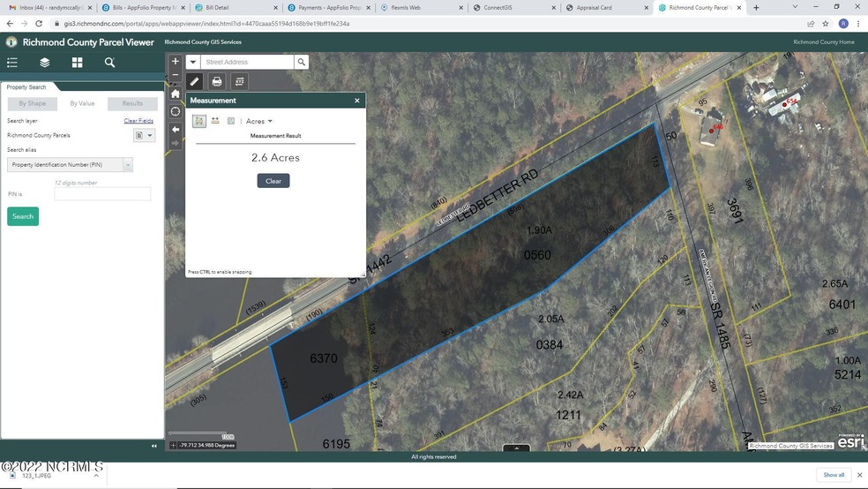Click the 2.6 Acres measurement result
The width and height of the screenshot is (868, 489).
pyautogui.click(x=275, y=158)
